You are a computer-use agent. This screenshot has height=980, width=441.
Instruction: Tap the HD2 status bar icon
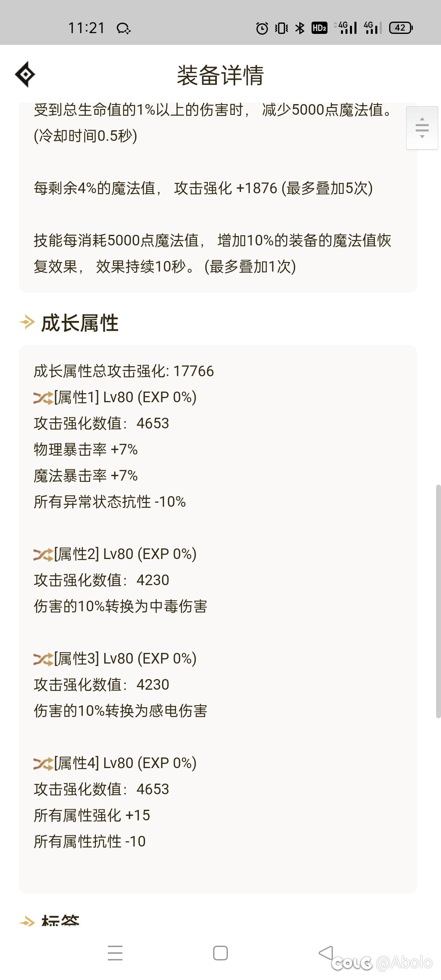[x=319, y=28]
